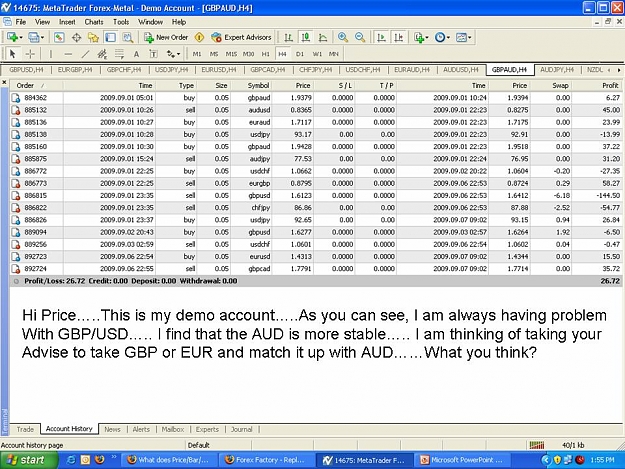625x469 pixels.
Task: Open the Templates dropdown
Action: [x=464, y=37]
